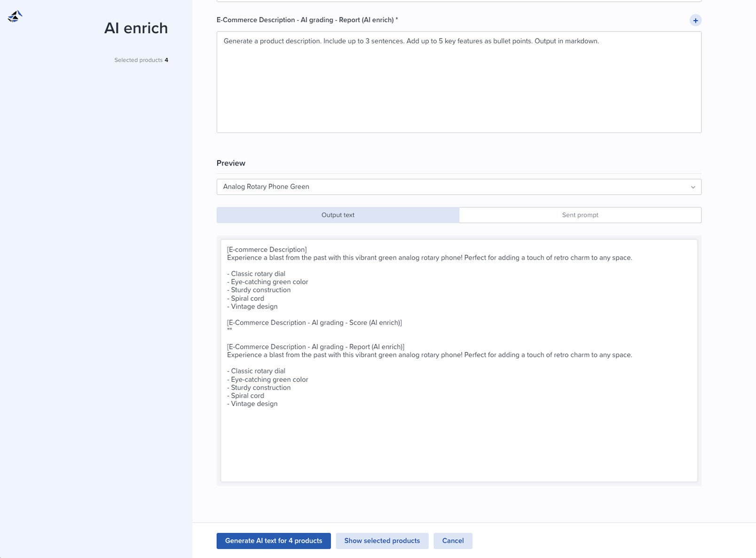Click the E-Commerce Description report field label
The image size is (756, 558).
307,20
